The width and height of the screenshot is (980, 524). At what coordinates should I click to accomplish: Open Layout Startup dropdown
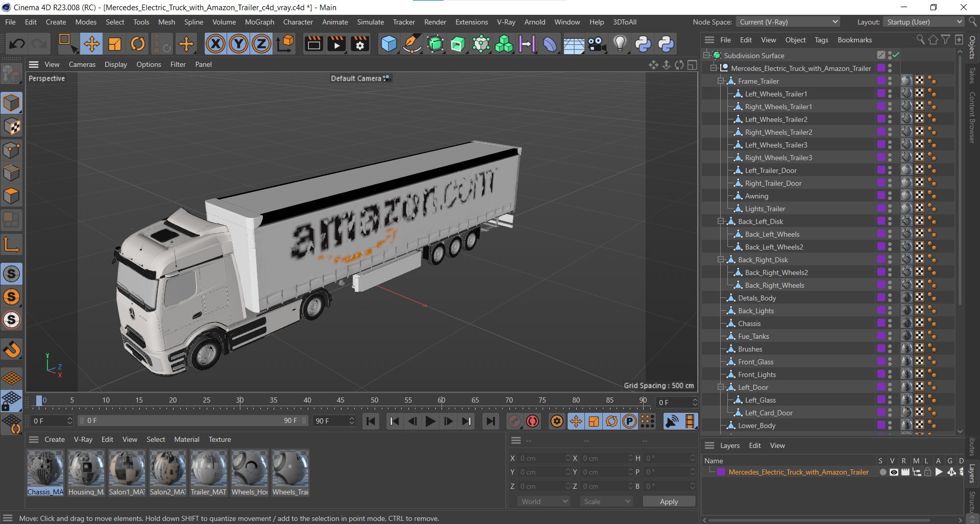(x=923, y=22)
